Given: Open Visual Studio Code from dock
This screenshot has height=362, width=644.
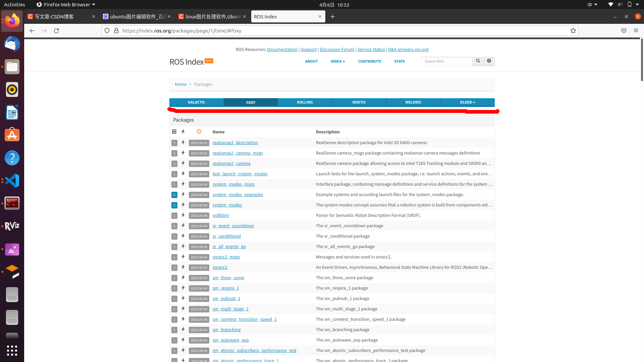Looking at the screenshot, I should 12,181.
